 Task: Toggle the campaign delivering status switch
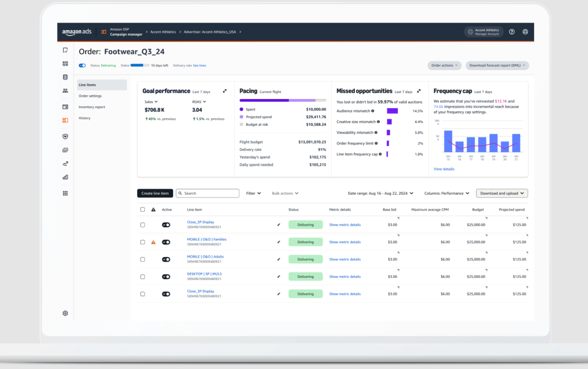(82, 65)
